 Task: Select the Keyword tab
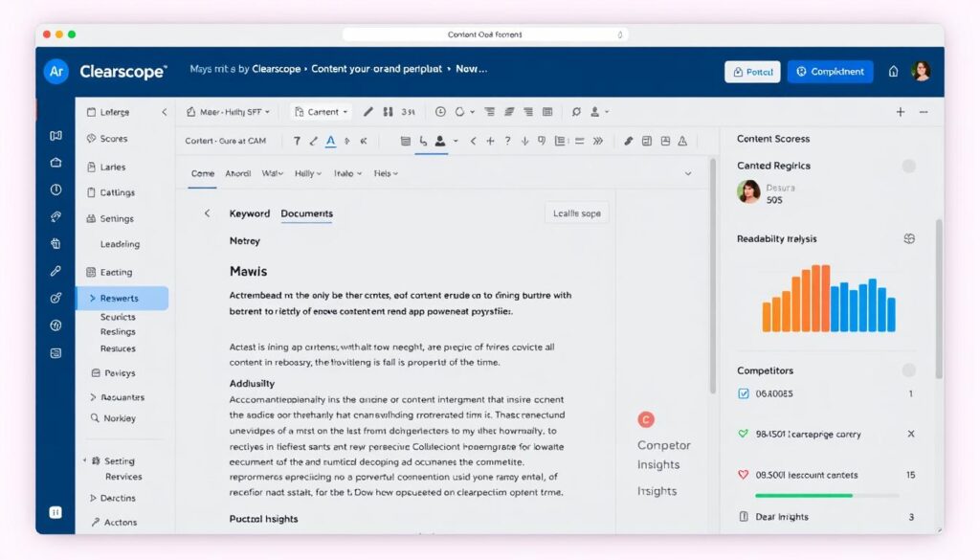click(249, 213)
